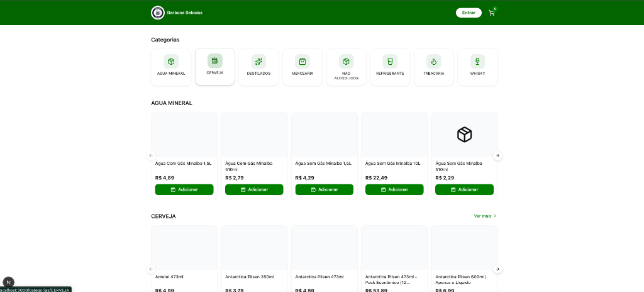Open the Água Com Gás Minalba 1,5L product image
644x292 pixels.
pos(184,135)
